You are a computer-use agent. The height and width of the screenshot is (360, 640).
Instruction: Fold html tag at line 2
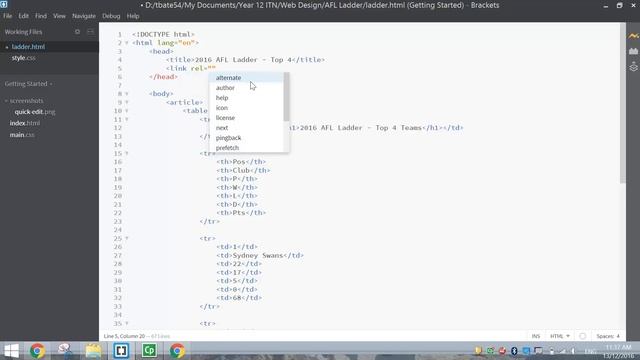coord(127,43)
